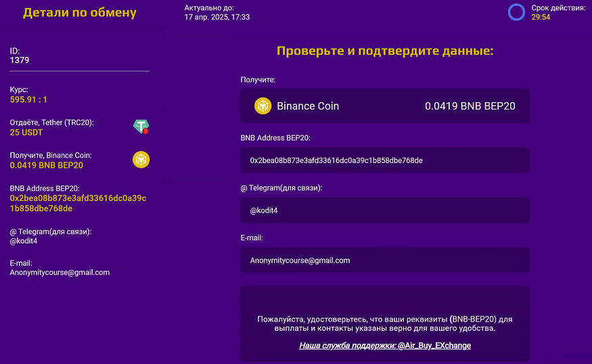Click the BNB Address BEP20 input field

pos(385,160)
